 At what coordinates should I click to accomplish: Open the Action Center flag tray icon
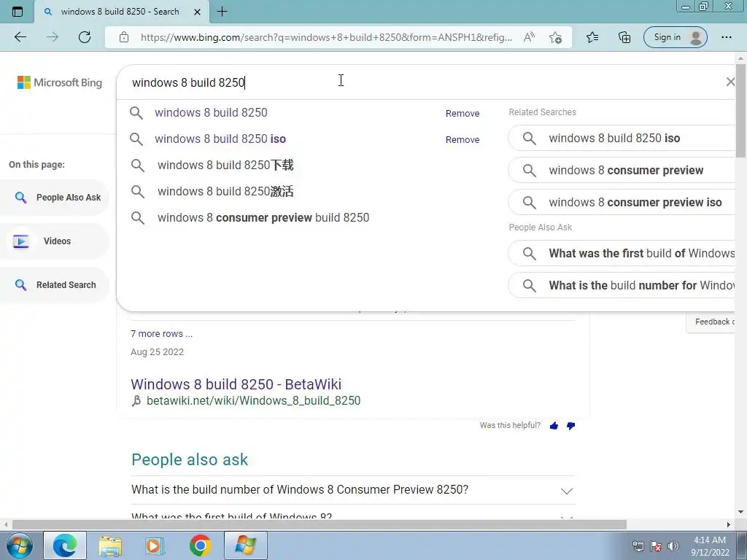pyautogui.click(x=656, y=546)
